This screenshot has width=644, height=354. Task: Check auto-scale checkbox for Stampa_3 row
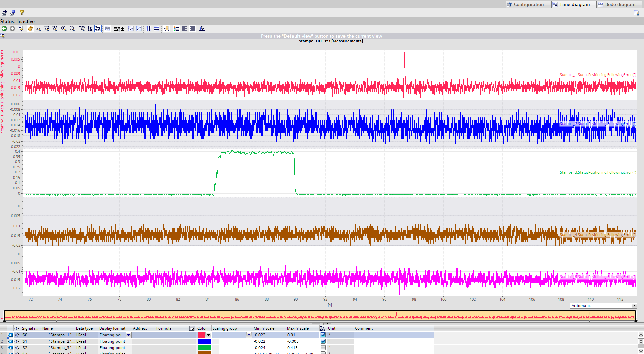[323, 348]
